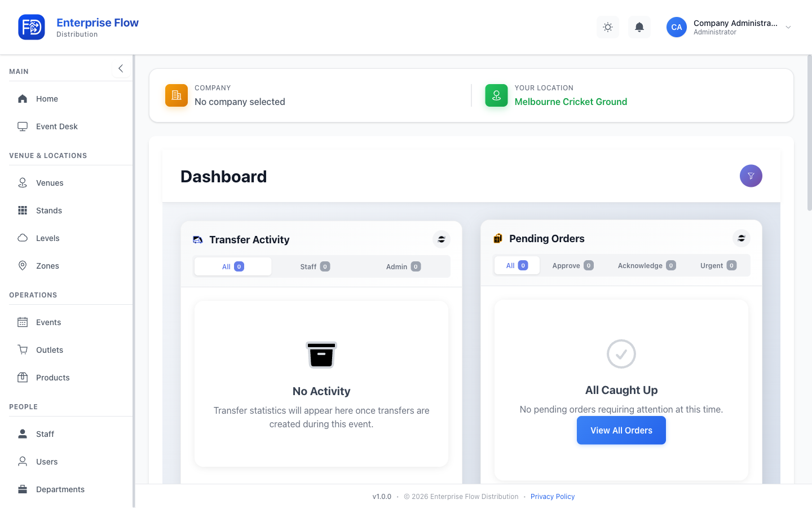The image size is (812, 508).
Task: Click the Levels cloud icon
Action: (x=23, y=238)
